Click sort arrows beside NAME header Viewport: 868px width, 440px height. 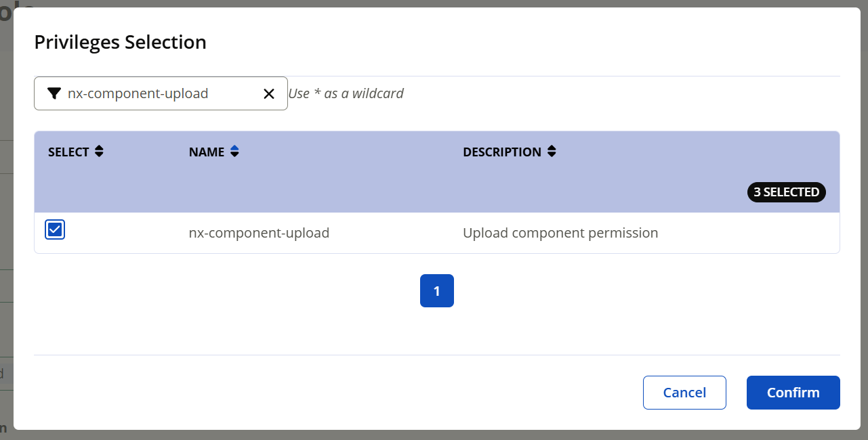[234, 152]
